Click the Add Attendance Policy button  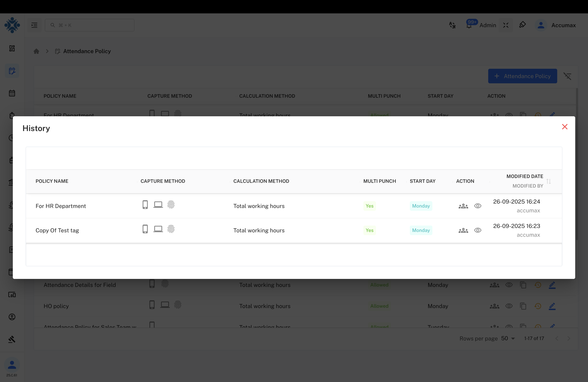[x=522, y=76]
